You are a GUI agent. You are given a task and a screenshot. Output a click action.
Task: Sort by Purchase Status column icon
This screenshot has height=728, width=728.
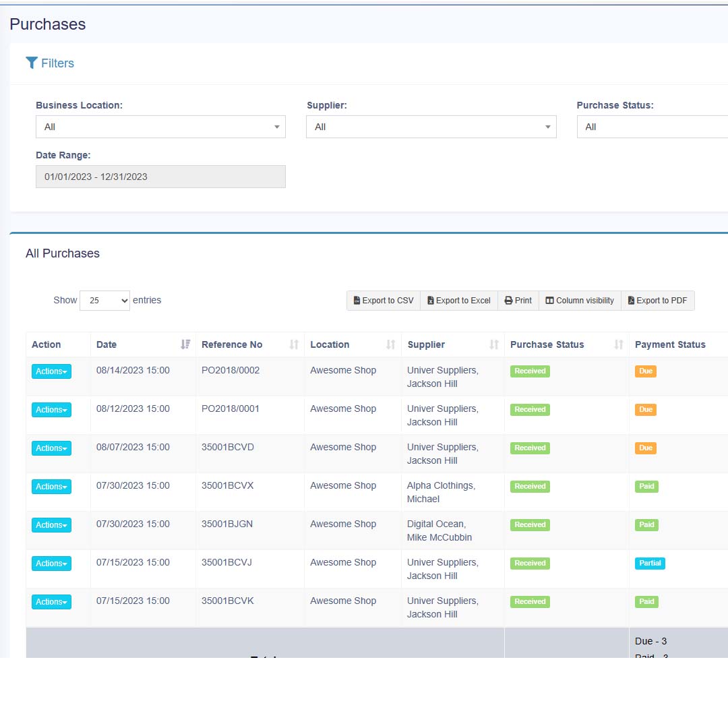(x=618, y=344)
